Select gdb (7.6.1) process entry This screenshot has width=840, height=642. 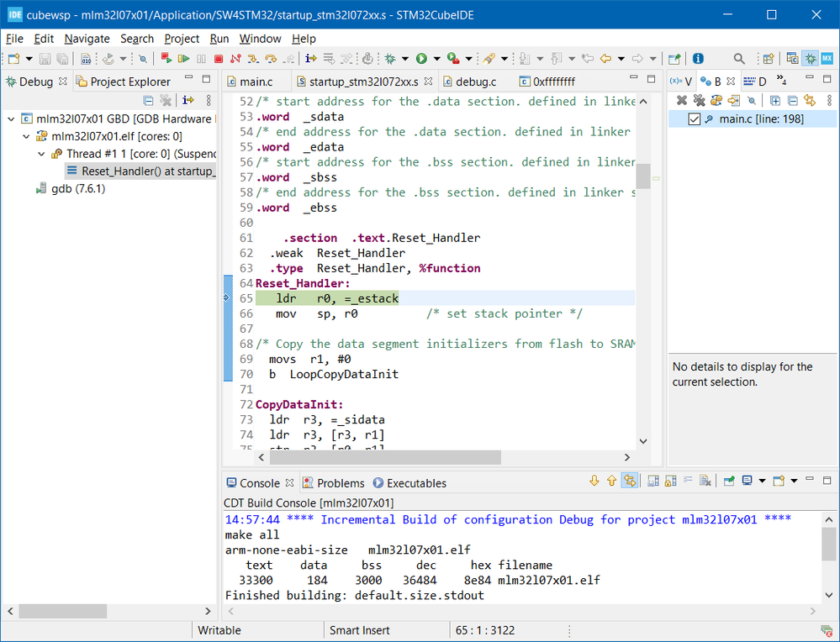pos(71,188)
